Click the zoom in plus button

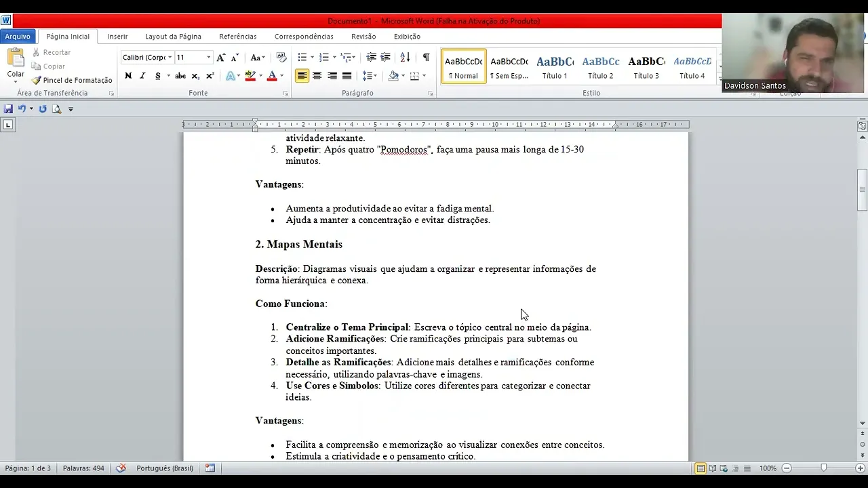tap(859, 468)
